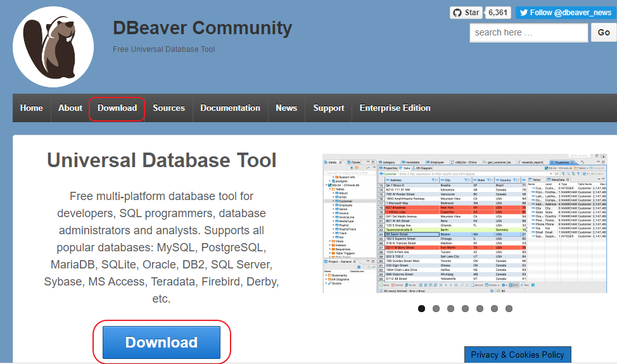Select the first carousel dot
This screenshot has height=364, width=617.
[x=421, y=308]
